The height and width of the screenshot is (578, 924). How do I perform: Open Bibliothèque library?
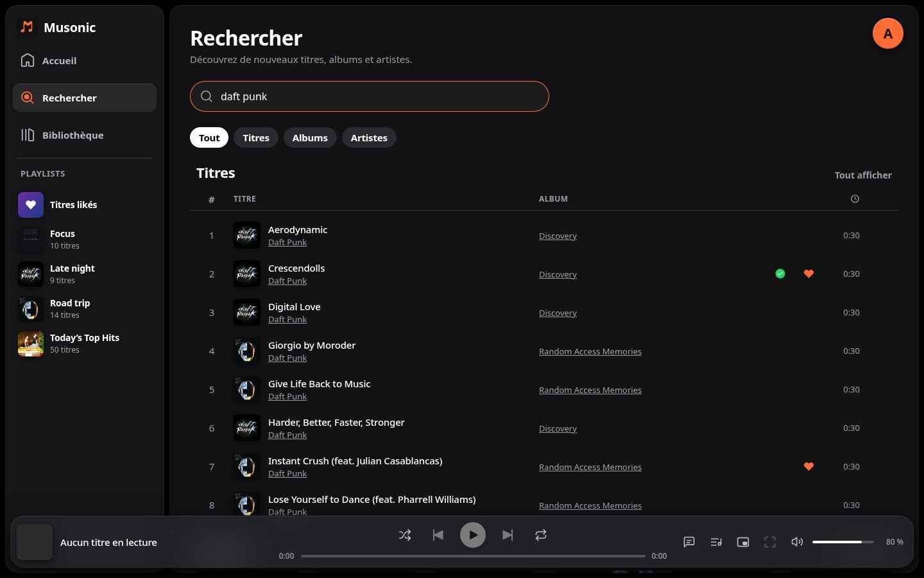coord(85,135)
